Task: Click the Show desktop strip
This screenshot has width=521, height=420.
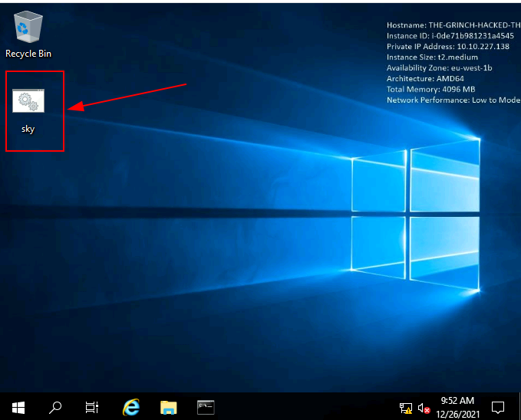Action: click(x=519, y=406)
